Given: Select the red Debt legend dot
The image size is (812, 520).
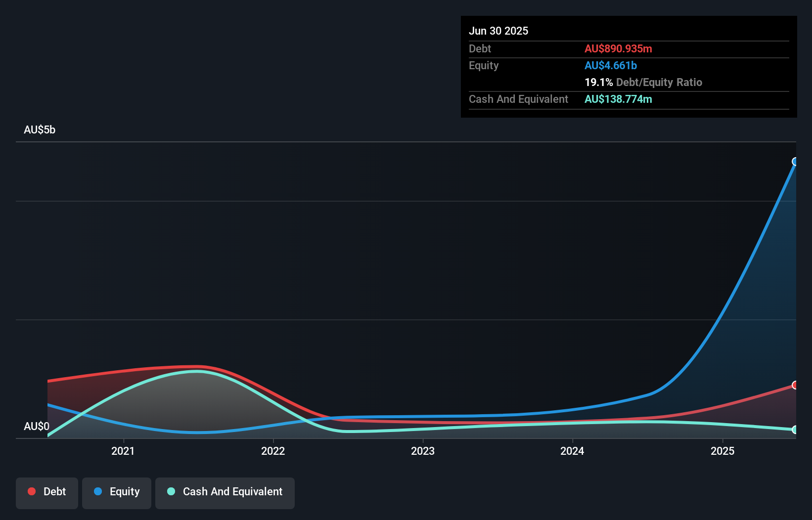Looking at the screenshot, I should pos(31,491).
